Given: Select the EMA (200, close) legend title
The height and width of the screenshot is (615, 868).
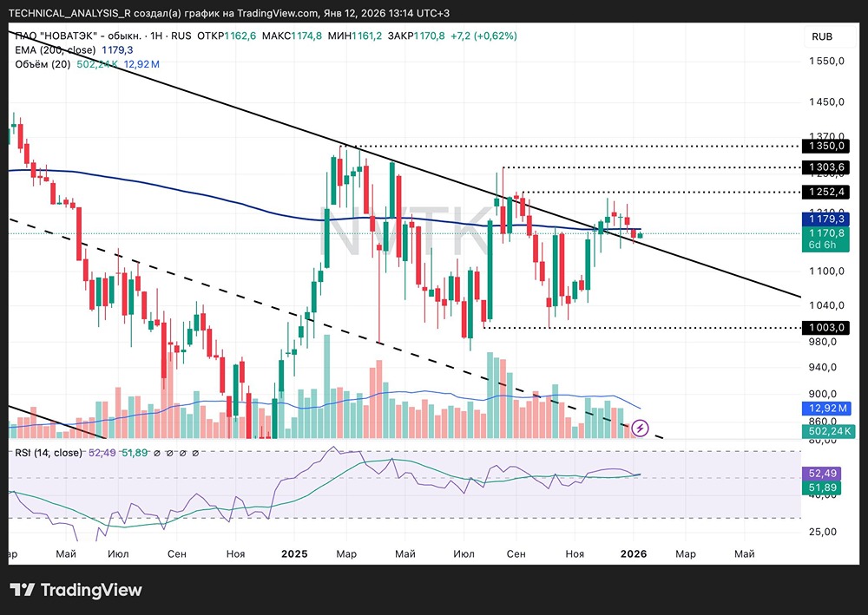Looking at the screenshot, I should (56, 50).
